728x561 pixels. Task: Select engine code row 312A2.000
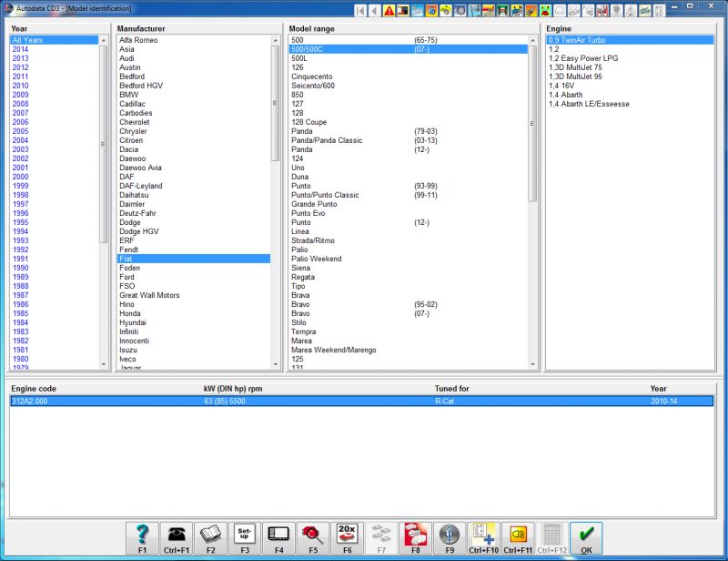[361, 401]
